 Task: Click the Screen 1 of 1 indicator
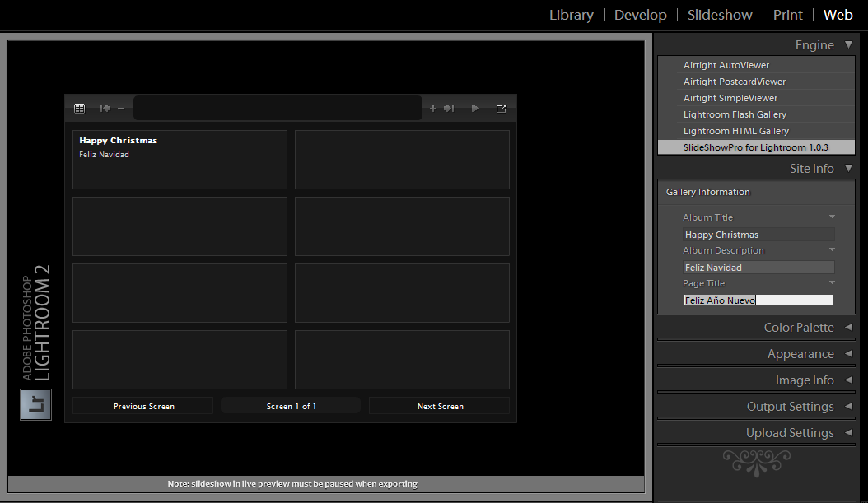click(292, 406)
